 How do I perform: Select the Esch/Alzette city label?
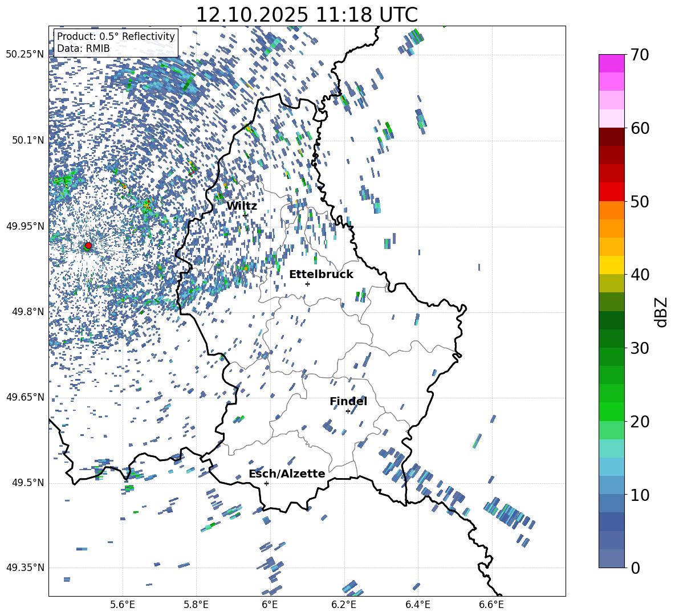(287, 474)
